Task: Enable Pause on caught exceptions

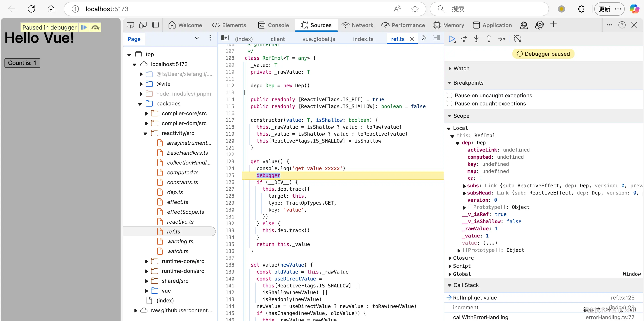Action: pos(450,104)
